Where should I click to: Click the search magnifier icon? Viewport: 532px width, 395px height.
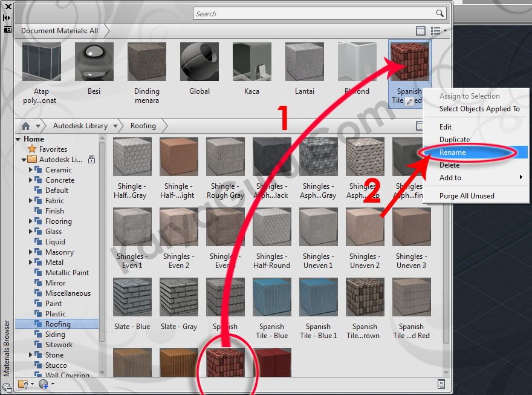[x=440, y=13]
